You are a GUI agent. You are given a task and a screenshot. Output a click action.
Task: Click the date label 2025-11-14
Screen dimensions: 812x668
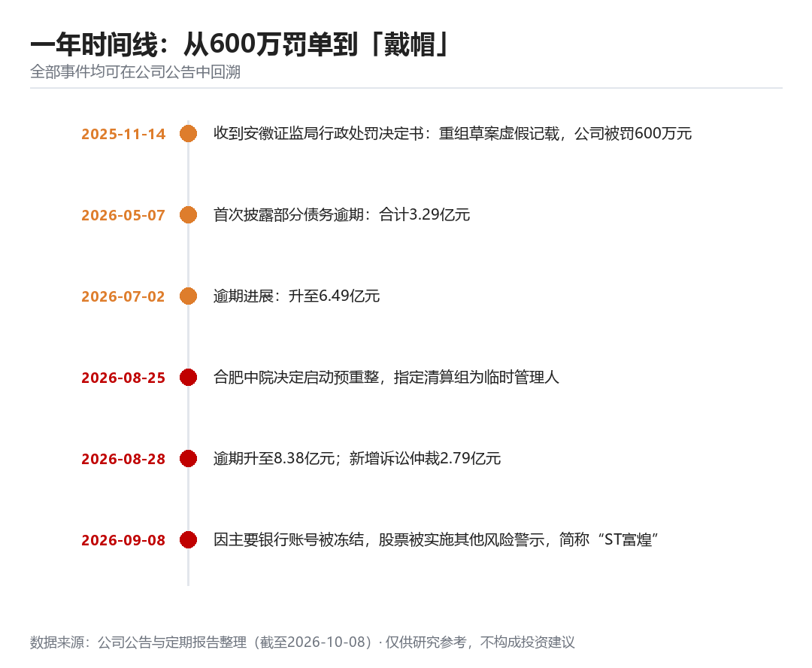tap(123, 134)
